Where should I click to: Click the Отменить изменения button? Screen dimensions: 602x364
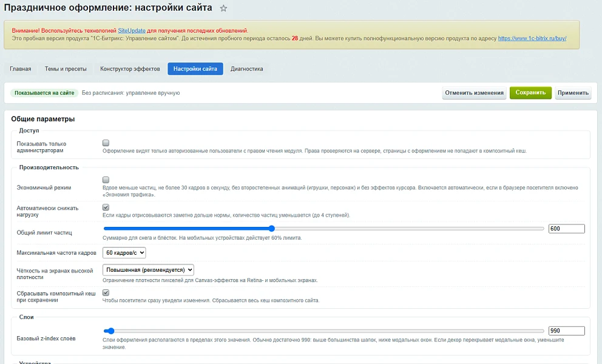474,93
